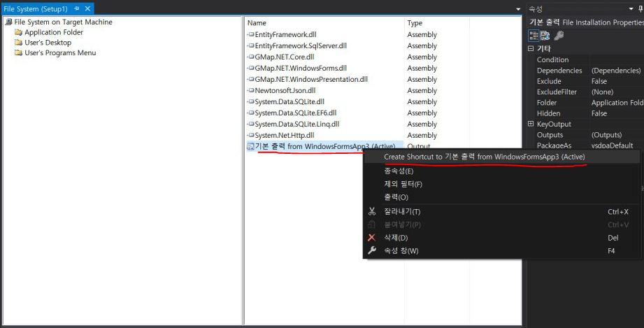Click the red X 삭제 delete icon
This screenshot has width=644, height=328.
pyautogui.click(x=372, y=238)
